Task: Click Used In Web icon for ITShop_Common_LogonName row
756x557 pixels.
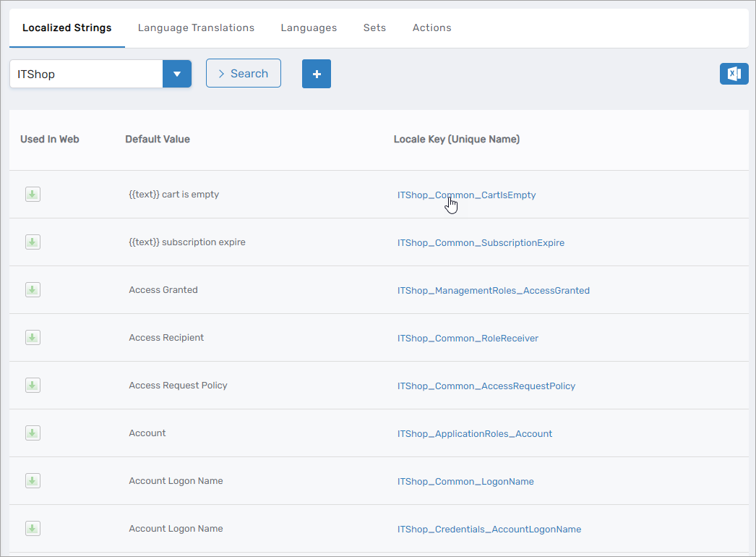Action: pyautogui.click(x=33, y=481)
